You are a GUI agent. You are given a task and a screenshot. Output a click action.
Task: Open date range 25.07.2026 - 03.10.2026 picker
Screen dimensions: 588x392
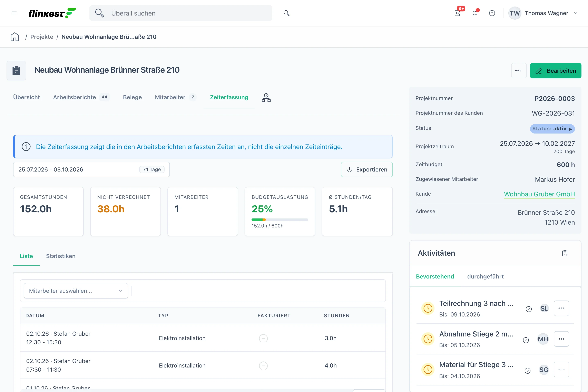(91, 169)
